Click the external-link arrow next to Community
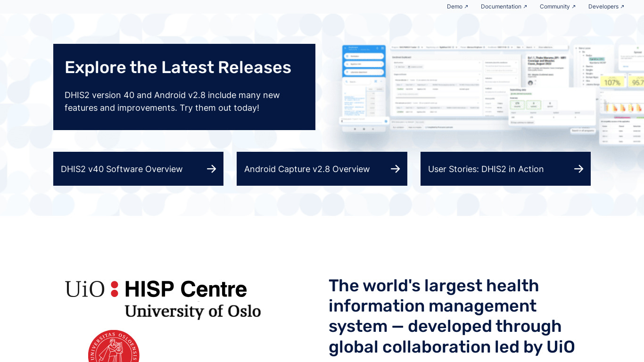This screenshot has height=362, width=644. click(x=574, y=7)
